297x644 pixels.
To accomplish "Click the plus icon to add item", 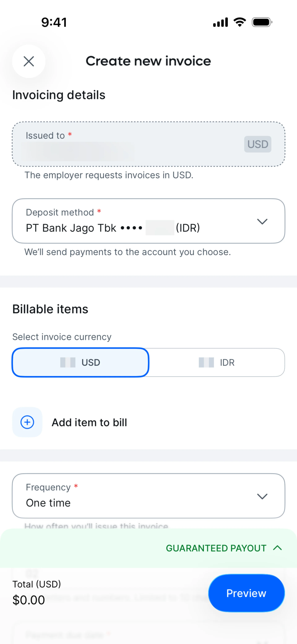I will [x=27, y=422].
